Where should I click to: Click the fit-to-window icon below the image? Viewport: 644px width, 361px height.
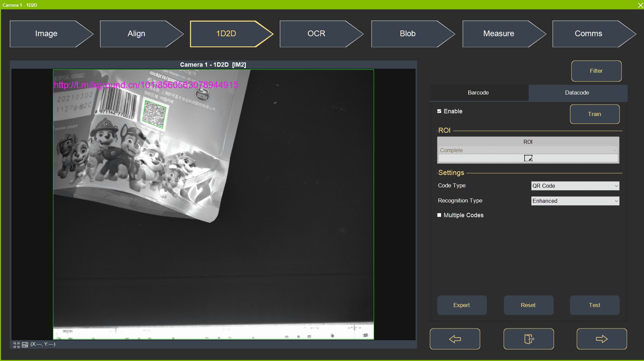16,345
